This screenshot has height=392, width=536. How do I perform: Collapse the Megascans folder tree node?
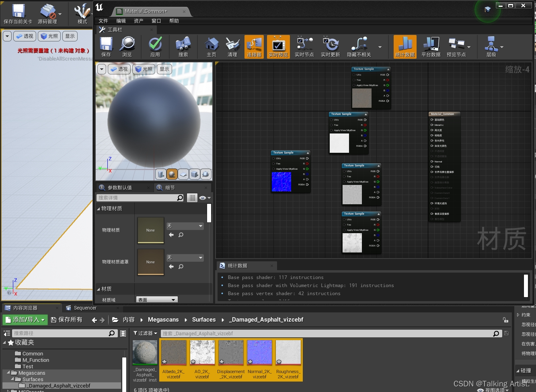(8, 373)
